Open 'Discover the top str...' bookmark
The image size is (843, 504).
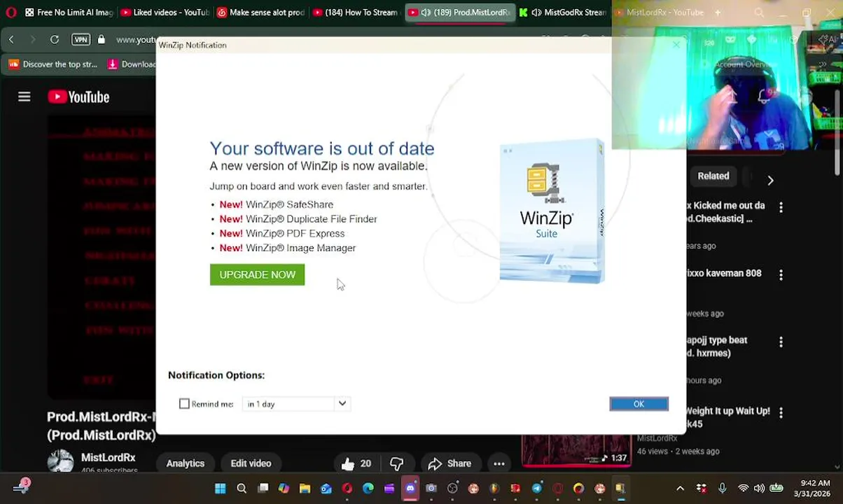click(x=53, y=64)
